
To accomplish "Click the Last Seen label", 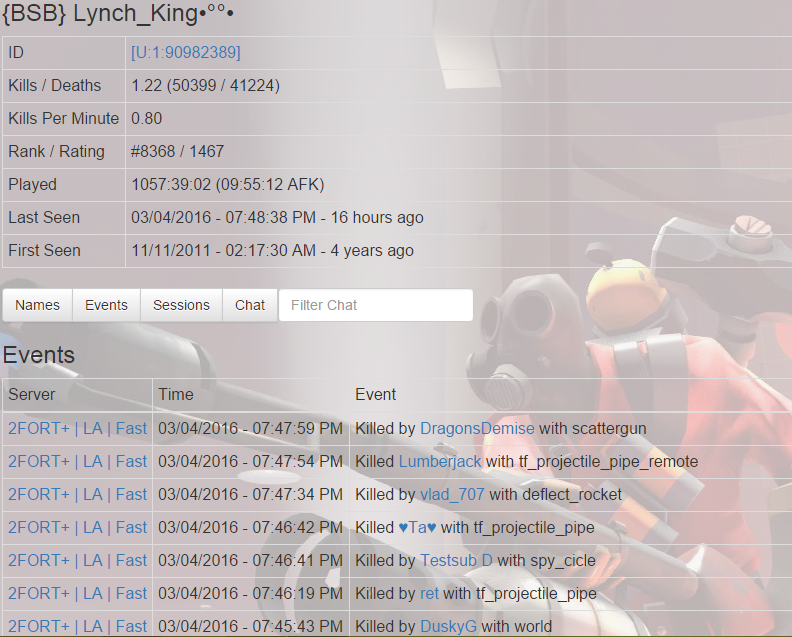I will pos(44,217).
